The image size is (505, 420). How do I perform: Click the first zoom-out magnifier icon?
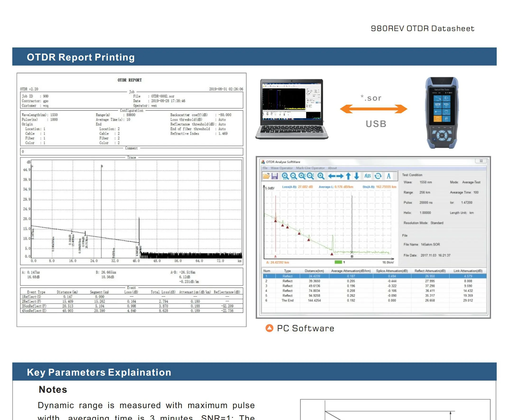point(293,176)
